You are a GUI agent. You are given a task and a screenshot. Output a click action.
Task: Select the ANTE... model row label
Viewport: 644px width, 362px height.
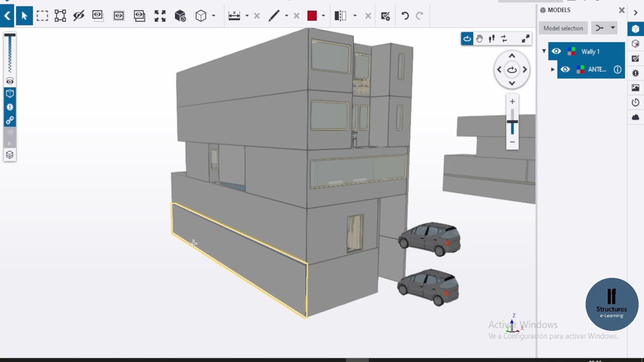pos(597,69)
